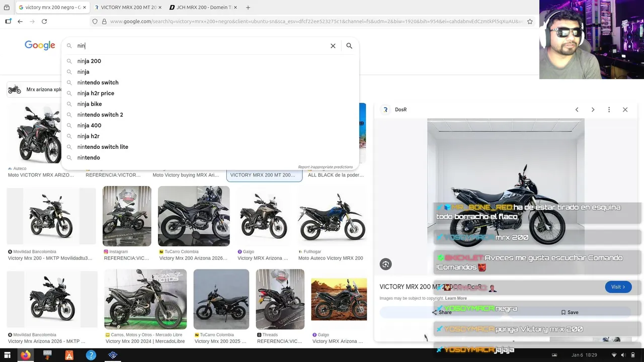Click in the Google search input field

(x=201, y=46)
